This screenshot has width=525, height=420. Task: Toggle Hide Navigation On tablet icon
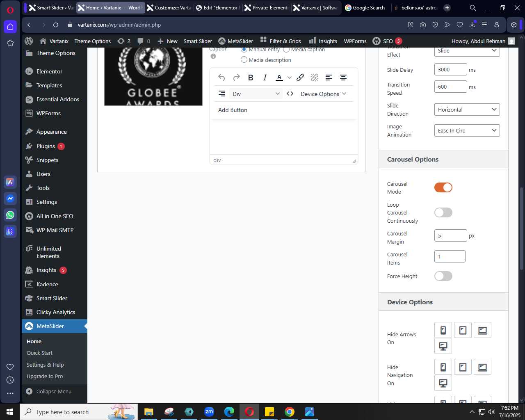(463, 367)
